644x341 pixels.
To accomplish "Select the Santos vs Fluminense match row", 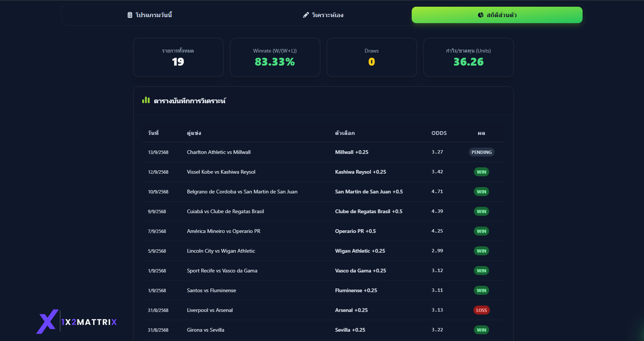I will pos(211,290).
